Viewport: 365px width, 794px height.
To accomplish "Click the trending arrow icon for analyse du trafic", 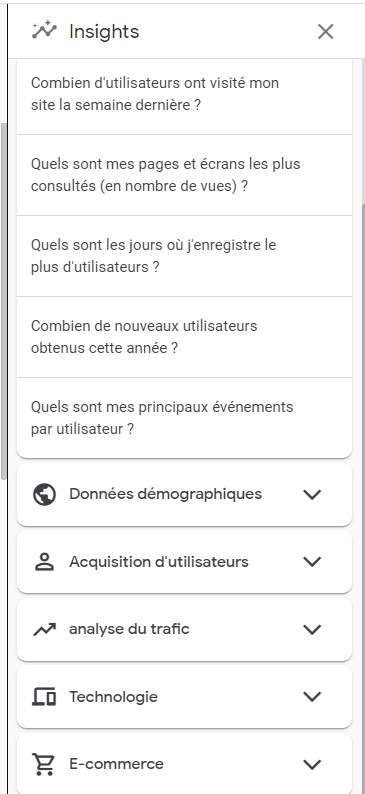I will point(45,629).
